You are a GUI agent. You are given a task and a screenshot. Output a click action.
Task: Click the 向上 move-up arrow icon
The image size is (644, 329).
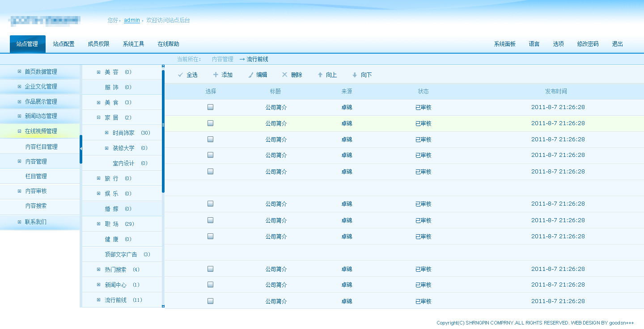click(320, 75)
